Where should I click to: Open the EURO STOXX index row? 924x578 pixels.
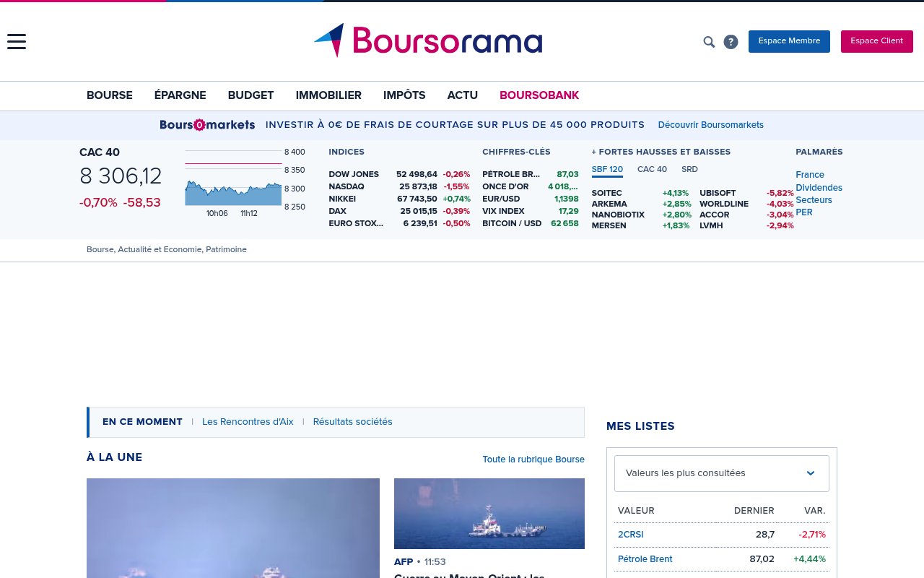pos(399,223)
